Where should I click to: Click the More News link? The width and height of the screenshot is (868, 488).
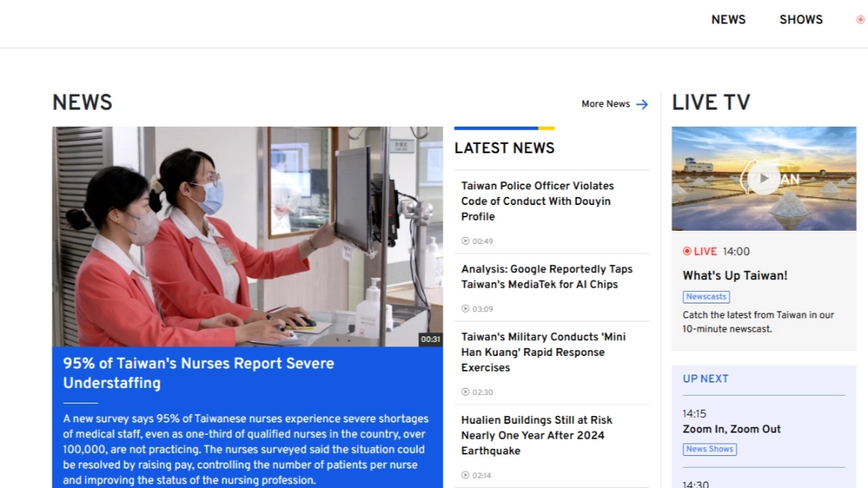point(605,103)
